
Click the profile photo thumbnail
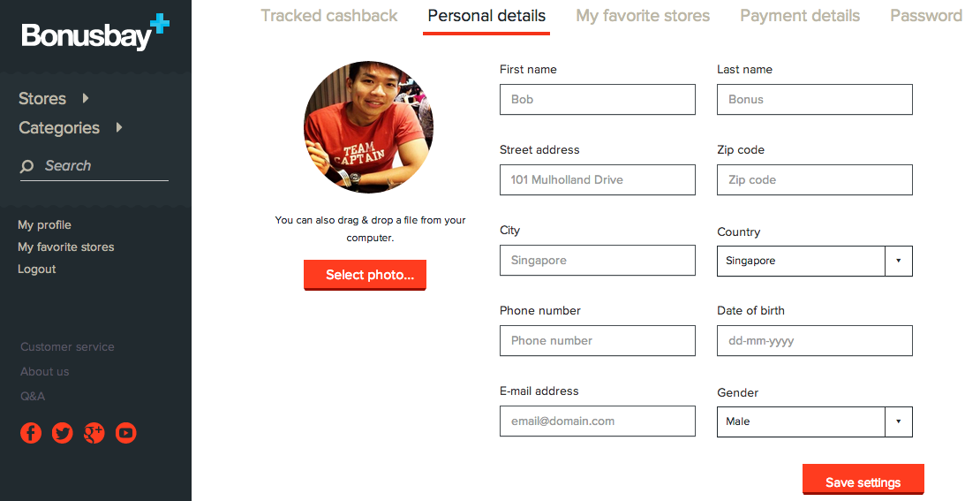tap(368, 127)
